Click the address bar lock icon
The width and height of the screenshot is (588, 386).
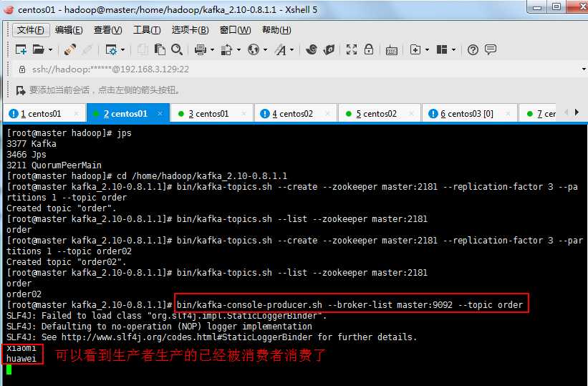point(22,69)
